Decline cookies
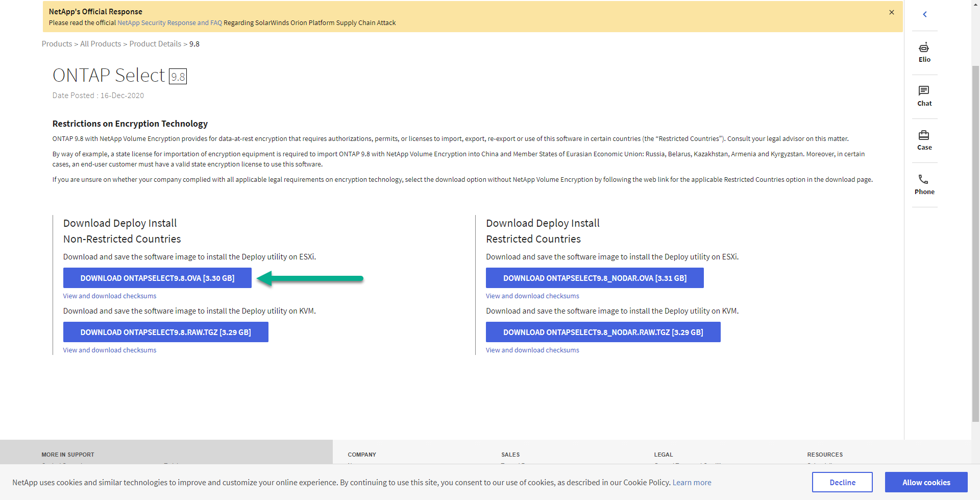Image resolution: width=980 pixels, height=500 pixels. click(x=842, y=482)
